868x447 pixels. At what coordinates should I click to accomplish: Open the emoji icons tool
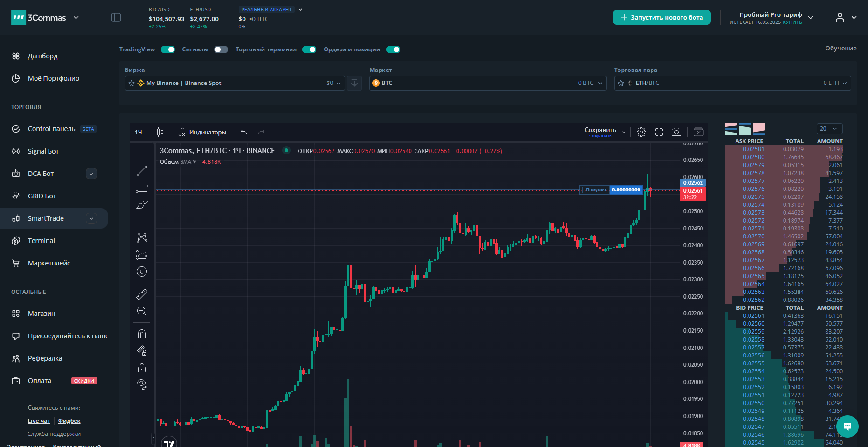pos(142,272)
